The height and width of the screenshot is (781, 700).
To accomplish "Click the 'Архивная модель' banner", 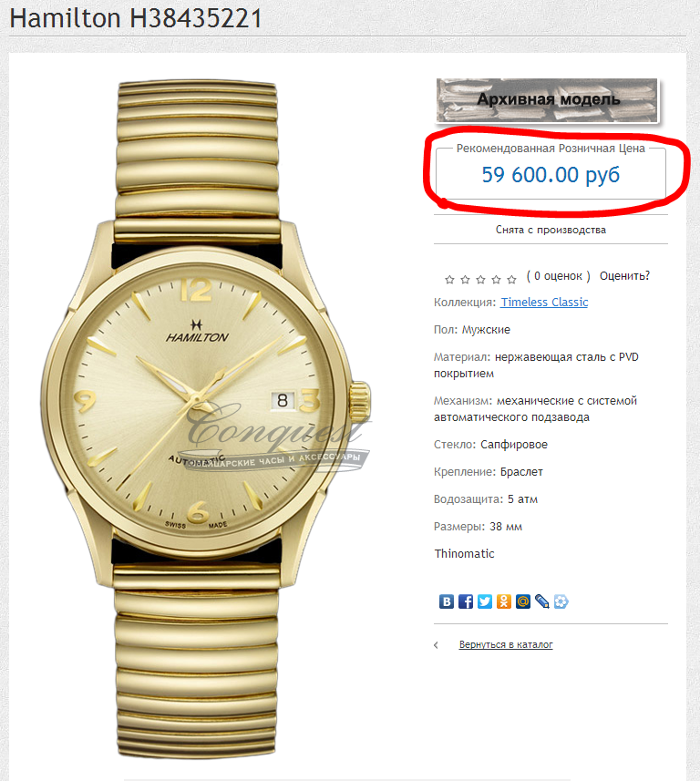I will (x=548, y=100).
